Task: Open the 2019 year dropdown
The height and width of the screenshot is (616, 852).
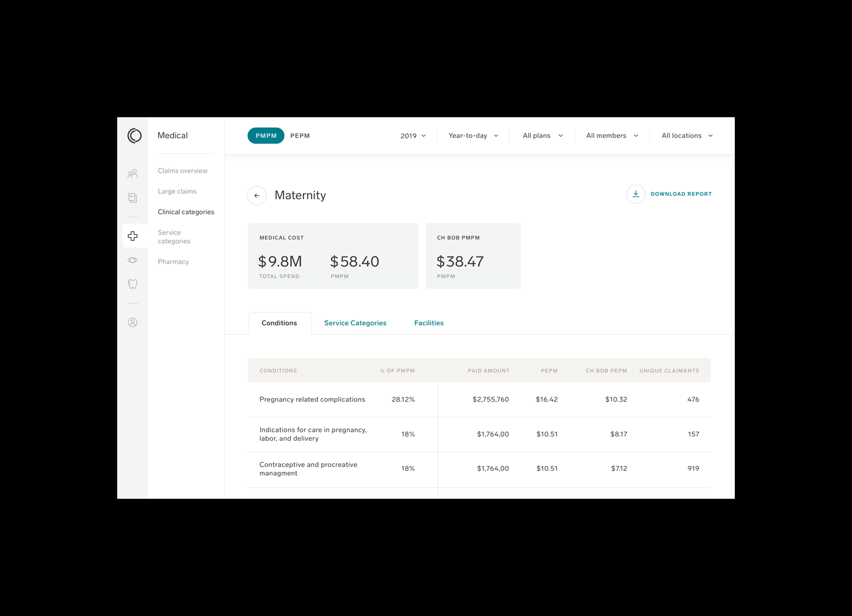Action: tap(414, 136)
